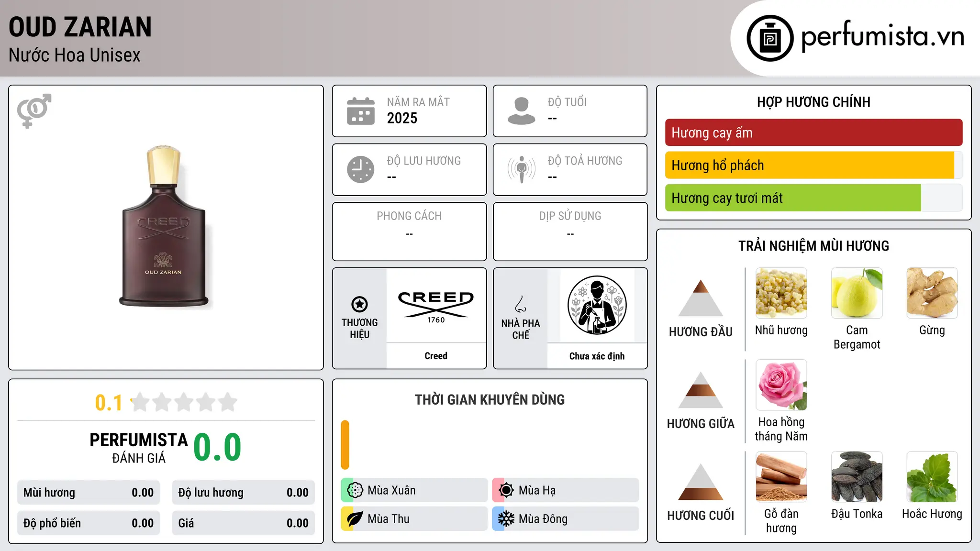Image resolution: width=980 pixels, height=551 pixels.
Task: Click the five-star rating icons
Action: pyautogui.click(x=184, y=402)
